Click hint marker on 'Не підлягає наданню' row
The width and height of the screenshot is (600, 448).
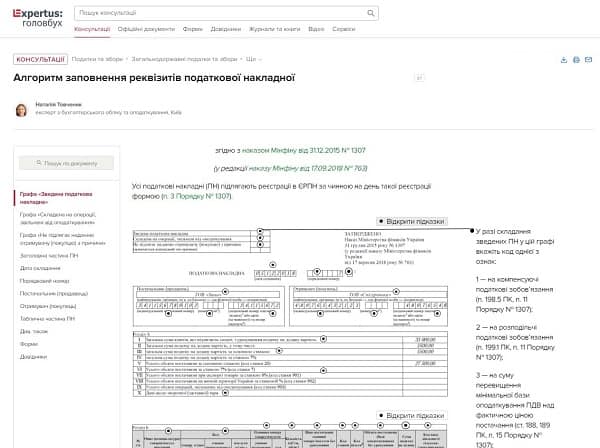[x=260, y=244]
